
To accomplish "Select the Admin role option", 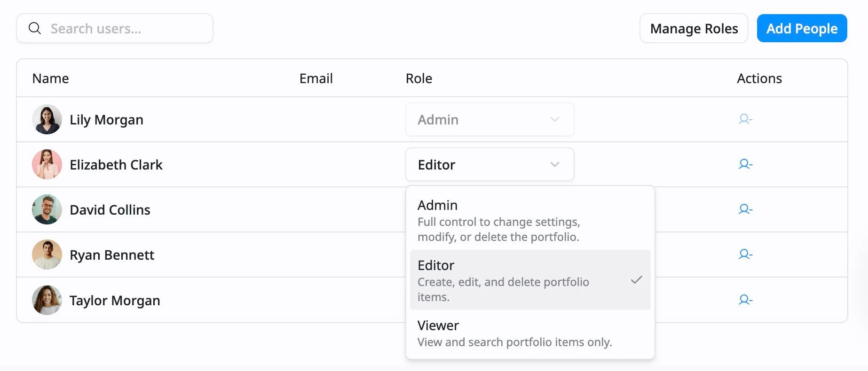I will point(530,220).
